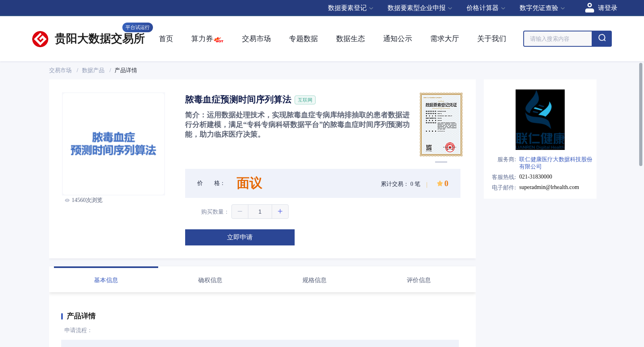Switch to the 确权信息 tab

210,280
